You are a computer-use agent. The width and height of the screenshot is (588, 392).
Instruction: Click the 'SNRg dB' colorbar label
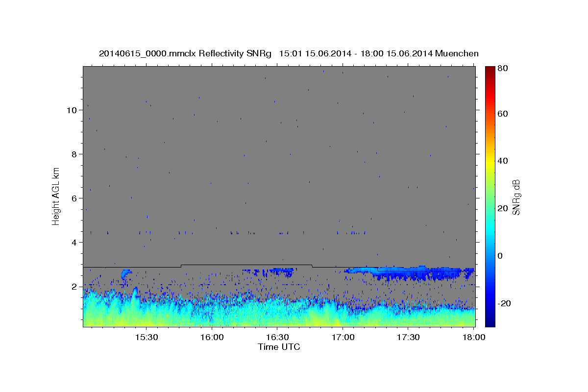516,197
